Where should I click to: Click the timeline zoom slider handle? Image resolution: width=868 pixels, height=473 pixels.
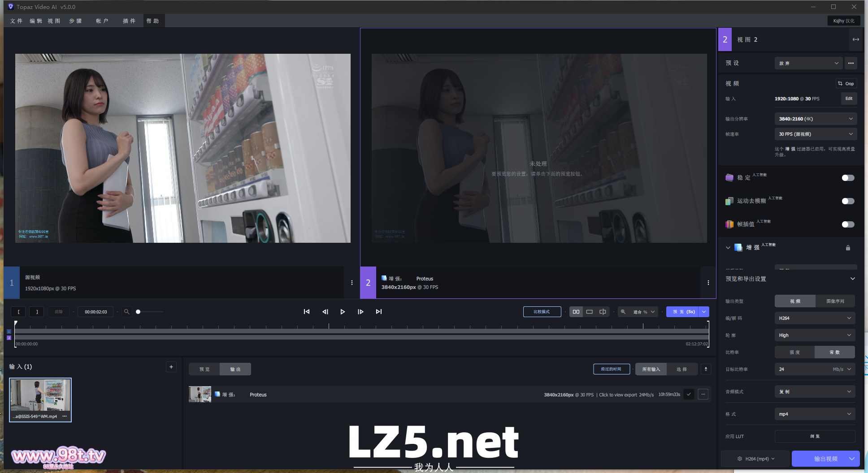tap(138, 312)
